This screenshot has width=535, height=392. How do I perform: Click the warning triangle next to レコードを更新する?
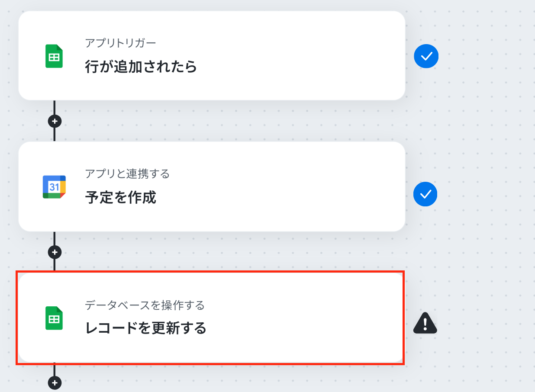425,323
